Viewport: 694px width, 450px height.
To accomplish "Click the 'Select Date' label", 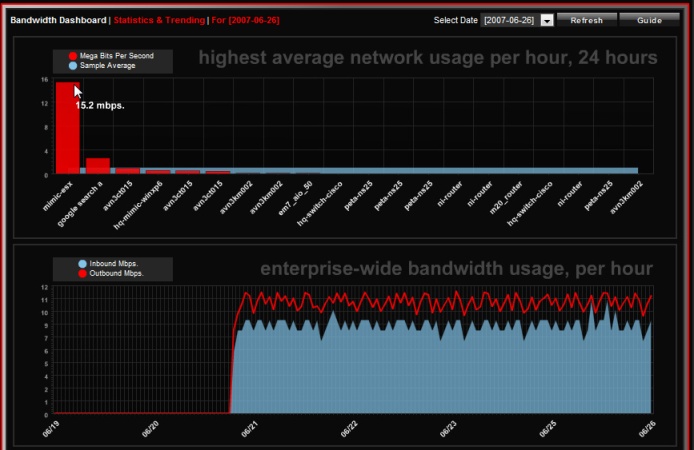I will tap(455, 20).
